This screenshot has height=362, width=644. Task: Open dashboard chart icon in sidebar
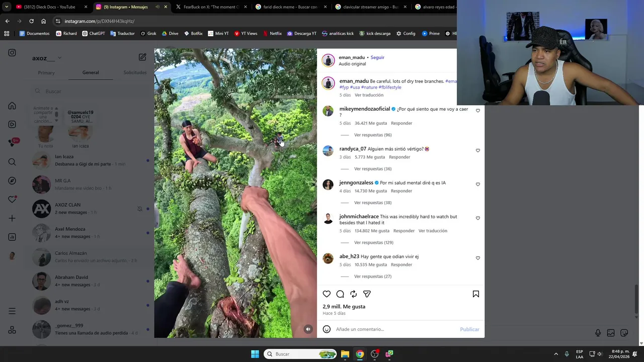(x=12, y=237)
